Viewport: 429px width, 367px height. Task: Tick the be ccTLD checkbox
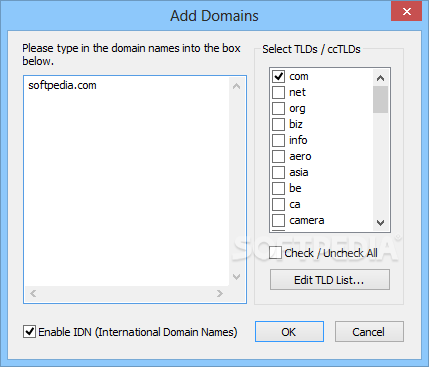pyautogui.click(x=278, y=188)
